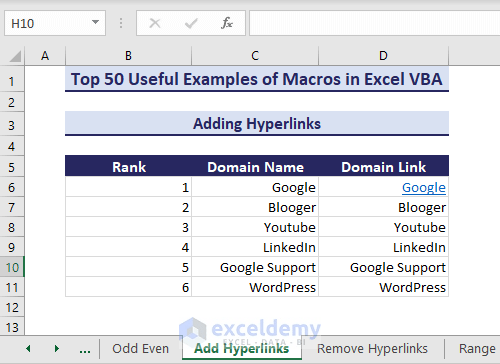Switch to the Odd Even sheet tab
The height and width of the screenshot is (364, 500).
tap(140, 349)
